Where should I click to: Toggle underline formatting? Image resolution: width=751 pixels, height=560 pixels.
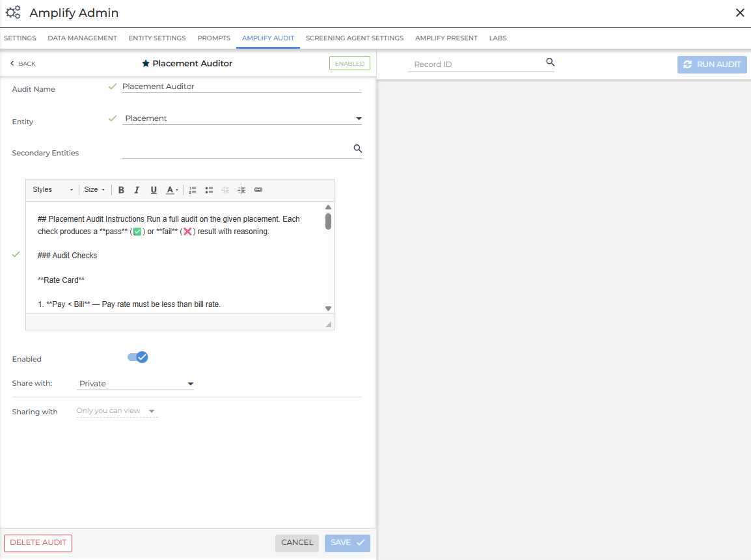pyautogui.click(x=154, y=190)
